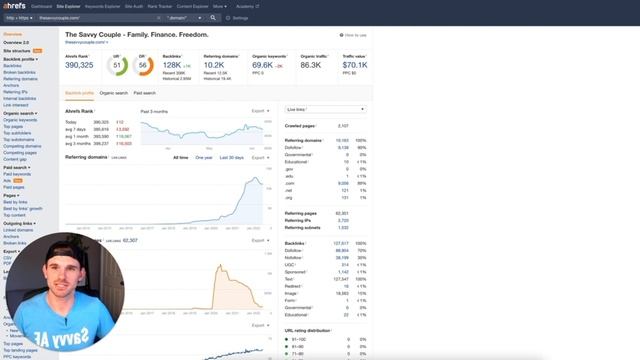Collapse the Pages sidebar section
This screenshot has height=360, width=640.
(11, 196)
